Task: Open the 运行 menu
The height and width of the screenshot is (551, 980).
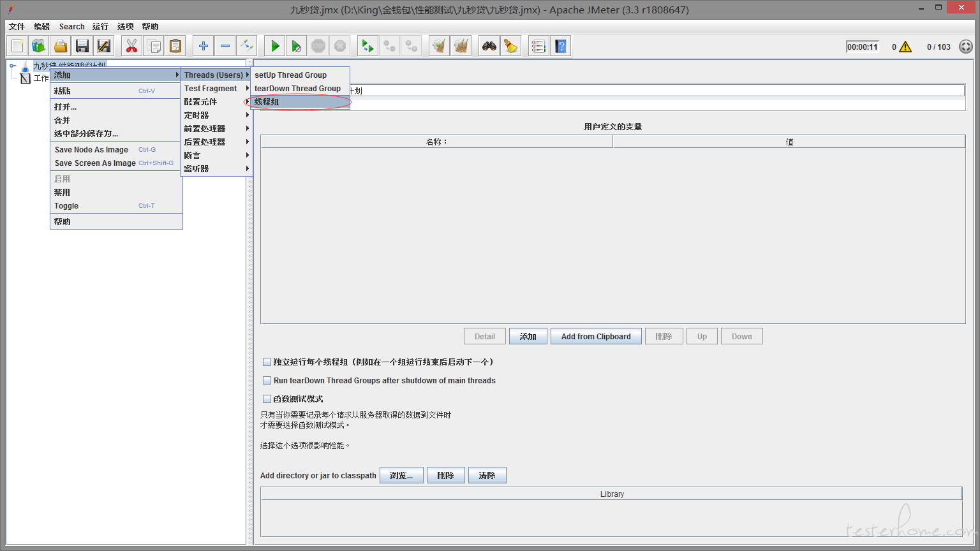Action: coord(100,26)
